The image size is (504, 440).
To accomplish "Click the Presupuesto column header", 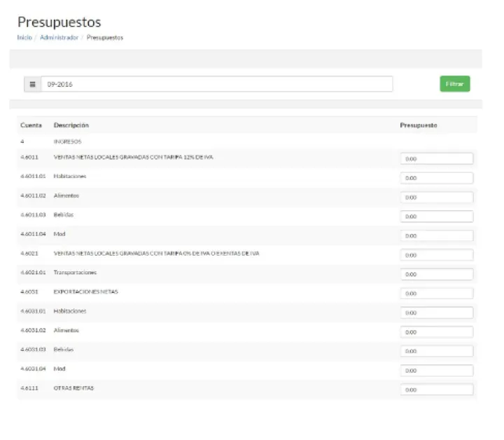I will click(x=419, y=125).
